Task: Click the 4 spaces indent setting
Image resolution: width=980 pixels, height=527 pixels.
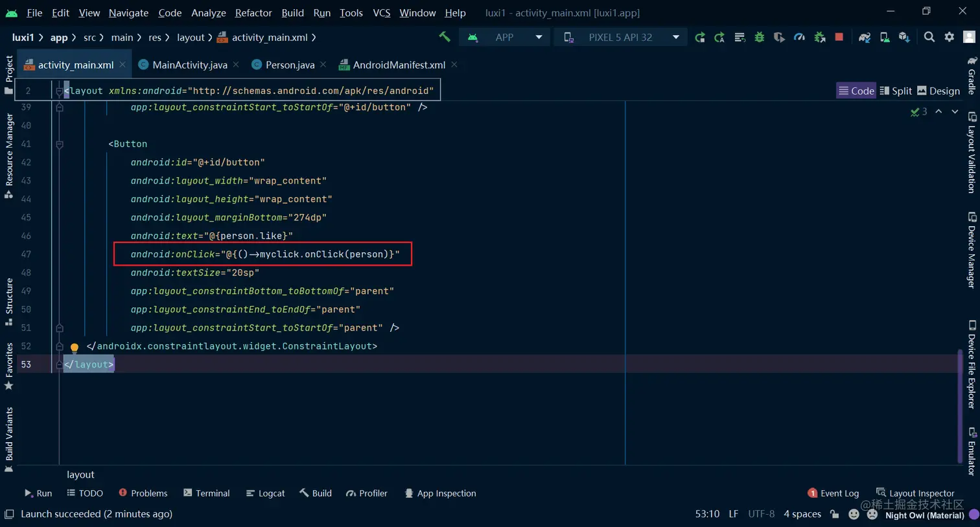Action: pos(802,514)
